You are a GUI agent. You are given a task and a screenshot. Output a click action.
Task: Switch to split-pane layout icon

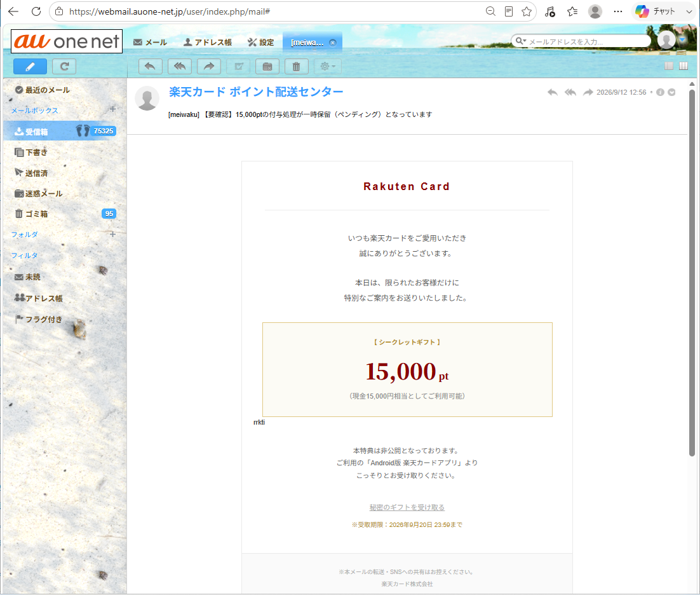[x=683, y=66]
